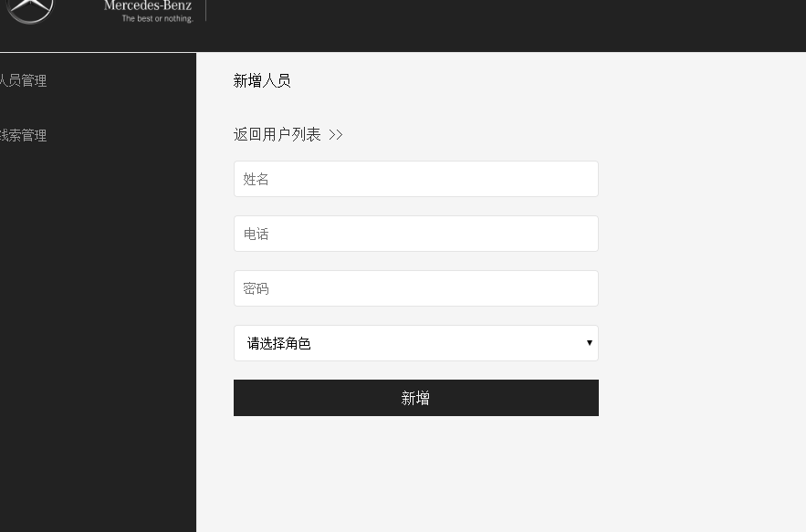Click the Mercedes-Benz wordmark in header
This screenshot has height=532, width=806.
click(x=148, y=5)
